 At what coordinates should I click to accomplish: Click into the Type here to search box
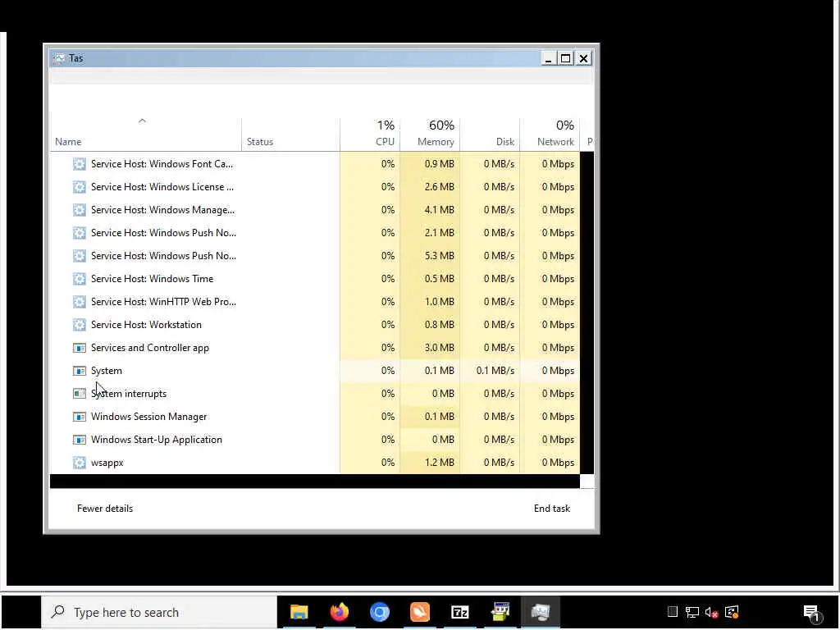[160, 612]
